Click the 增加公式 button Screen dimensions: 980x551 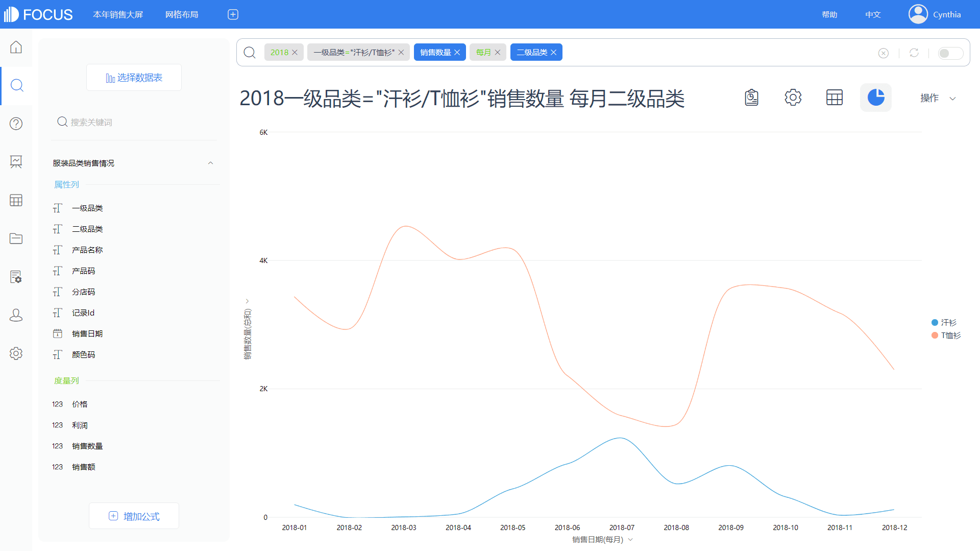pos(134,516)
